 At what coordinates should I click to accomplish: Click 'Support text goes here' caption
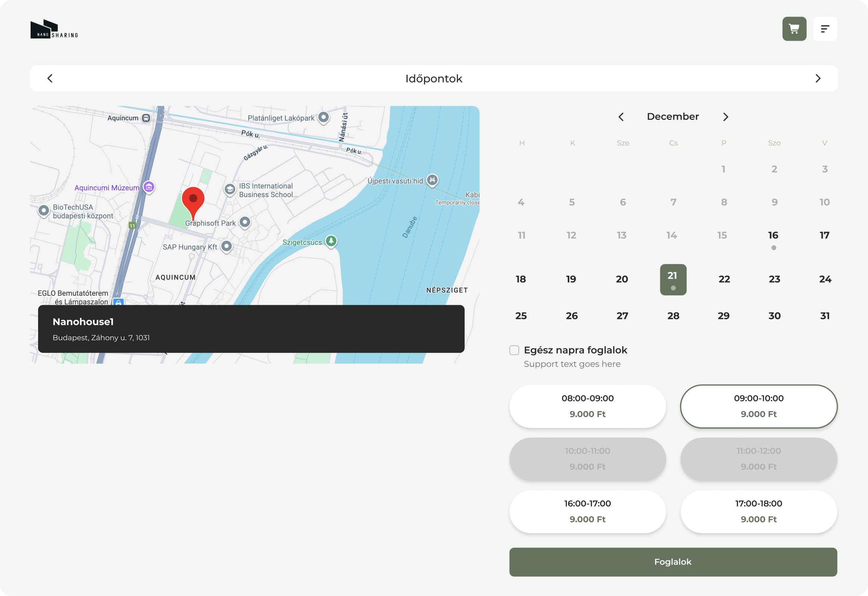572,364
